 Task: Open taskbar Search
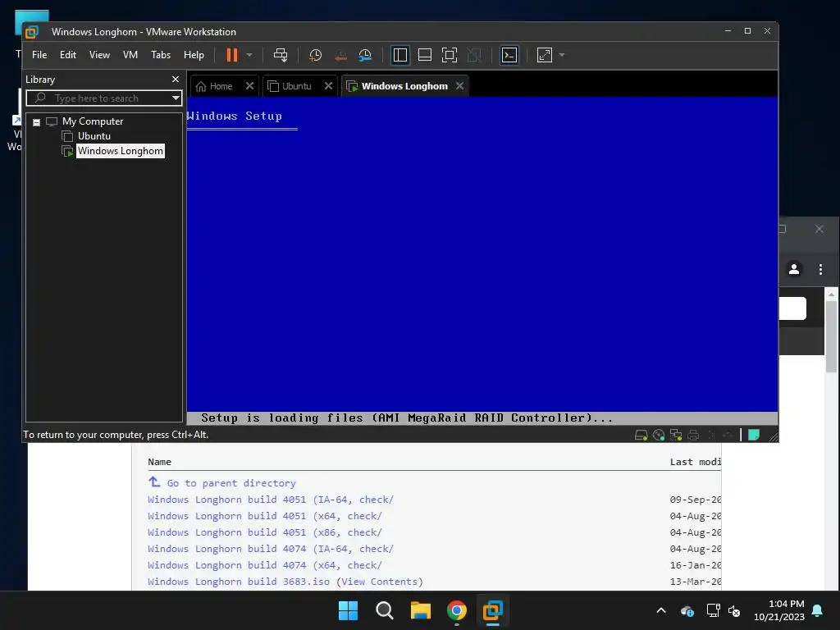coord(384,610)
